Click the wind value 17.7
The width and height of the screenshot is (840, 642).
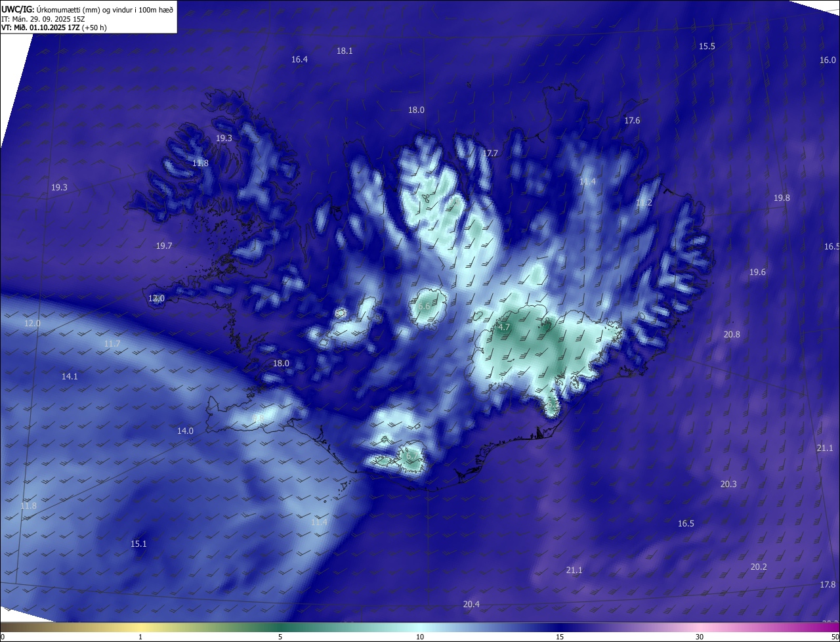point(490,153)
